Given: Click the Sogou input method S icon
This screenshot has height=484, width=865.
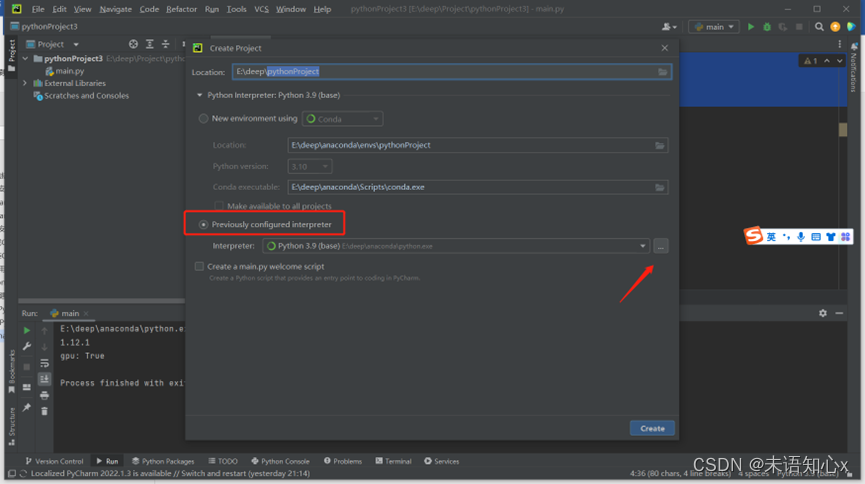Looking at the screenshot, I should (x=753, y=236).
